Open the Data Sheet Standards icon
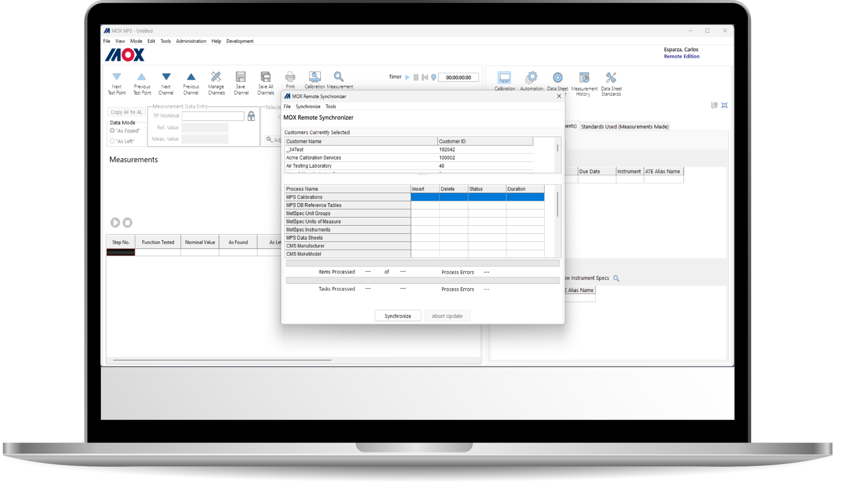Image resolution: width=868 pixels, height=493 pixels. click(611, 78)
